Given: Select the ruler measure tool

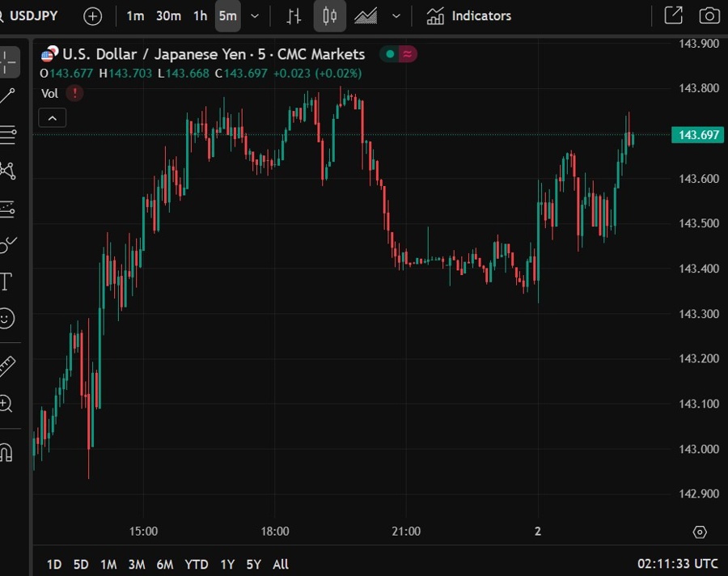Looking at the screenshot, I should point(7,366).
